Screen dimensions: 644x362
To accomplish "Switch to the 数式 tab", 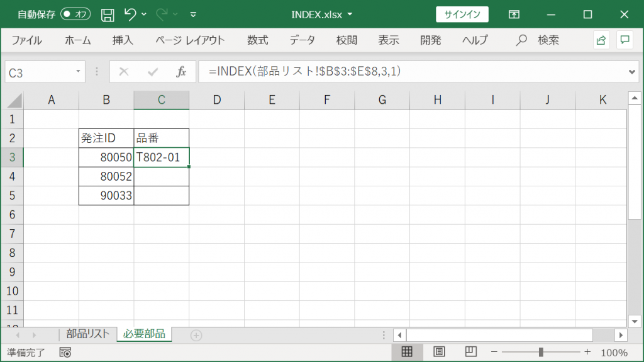I will tap(257, 40).
